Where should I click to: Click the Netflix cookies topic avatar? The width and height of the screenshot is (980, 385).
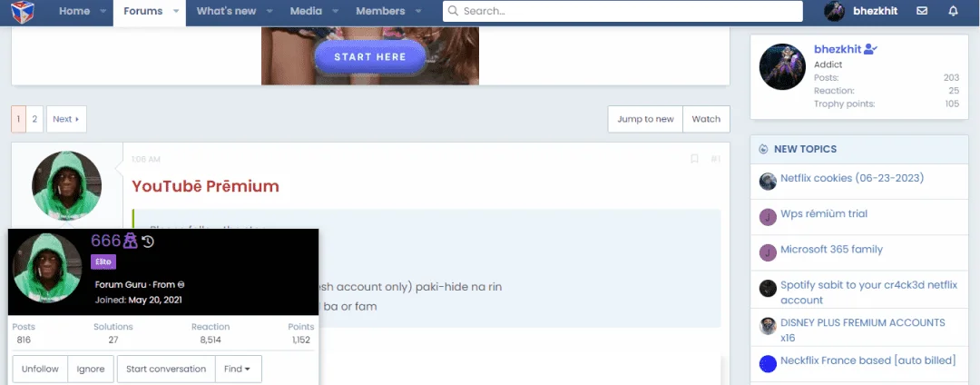(x=768, y=182)
